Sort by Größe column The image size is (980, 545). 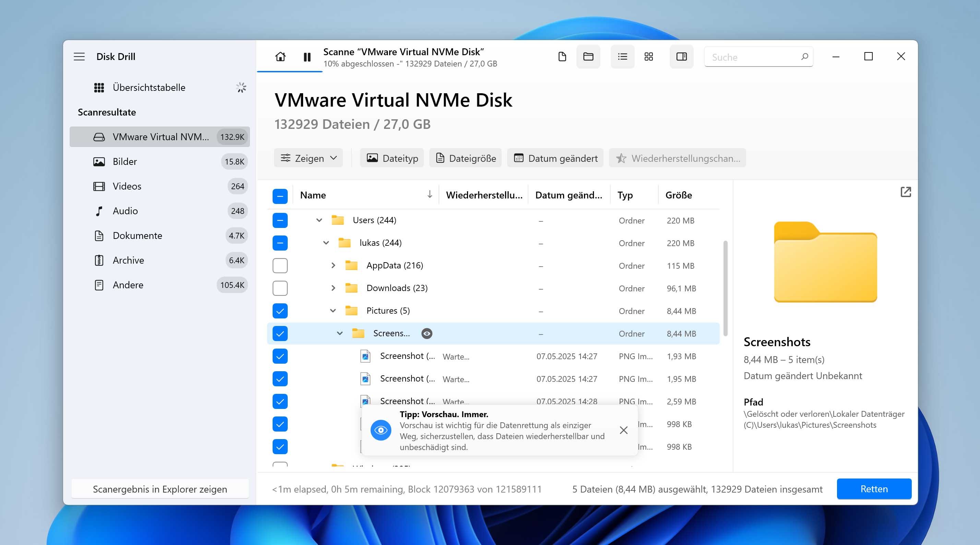(678, 195)
